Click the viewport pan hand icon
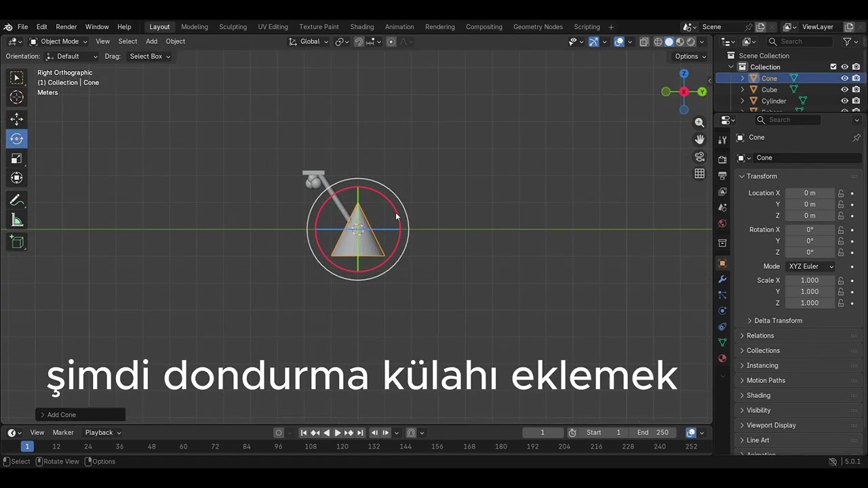Screen dimensions: 868x488 (699, 140)
